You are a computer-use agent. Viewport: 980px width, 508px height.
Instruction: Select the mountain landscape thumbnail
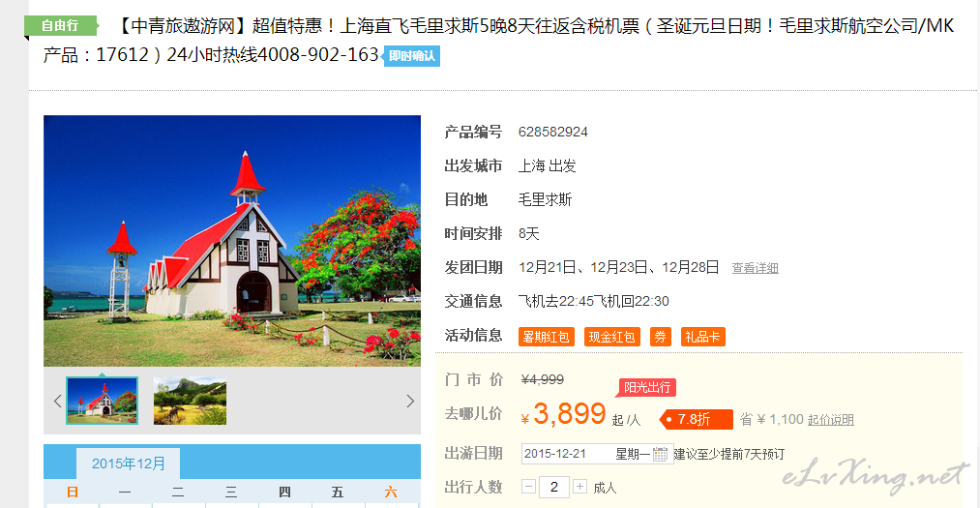(190, 402)
